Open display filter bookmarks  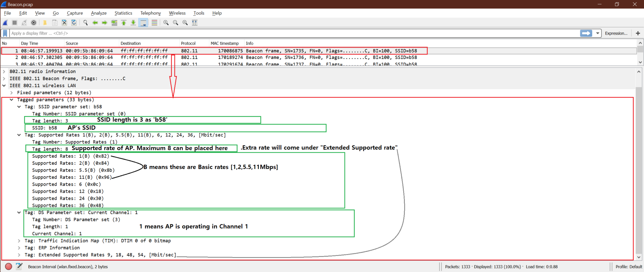click(5, 33)
